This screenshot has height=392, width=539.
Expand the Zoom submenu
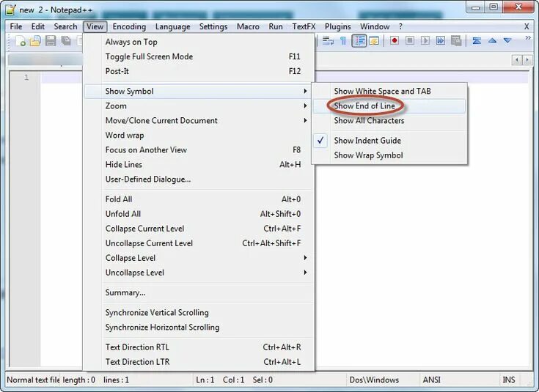point(199,106)
